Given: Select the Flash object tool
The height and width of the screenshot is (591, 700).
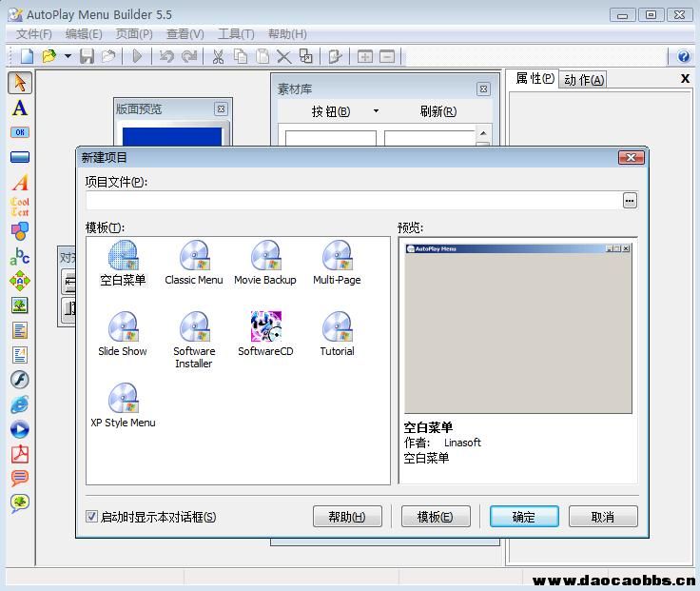Looking at the screenshot, I should (x=19, y=380).
